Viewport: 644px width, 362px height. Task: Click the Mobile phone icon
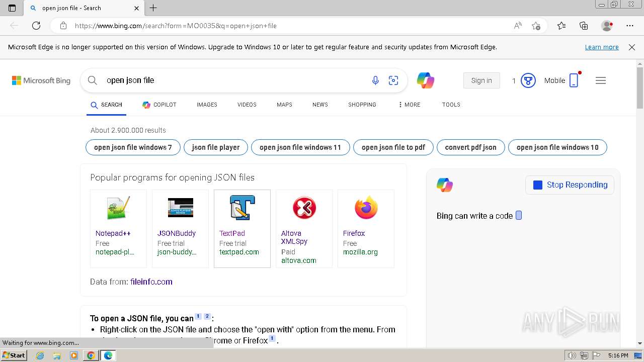574,80
